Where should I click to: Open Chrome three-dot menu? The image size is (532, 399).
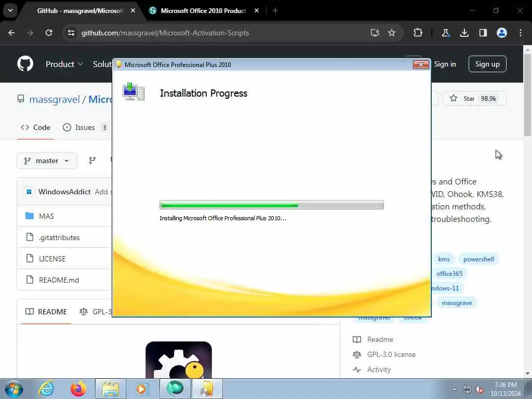(521, 33)
